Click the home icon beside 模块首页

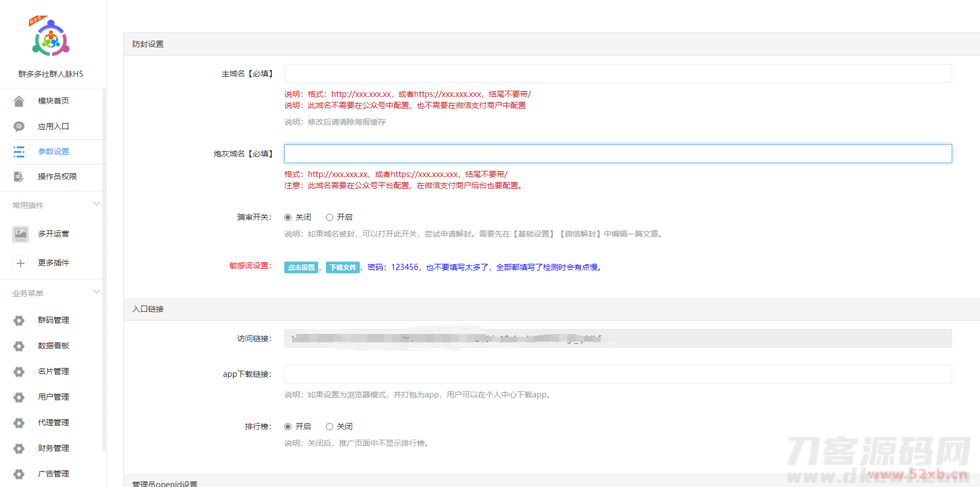click(x=19, y=101)
